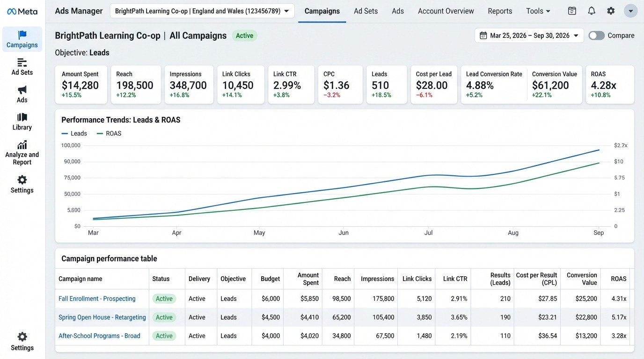The height and width of the screenshot is (359, 644).
Task: Open the calendar icon in the top header
Action: click(x=572, y=11)
